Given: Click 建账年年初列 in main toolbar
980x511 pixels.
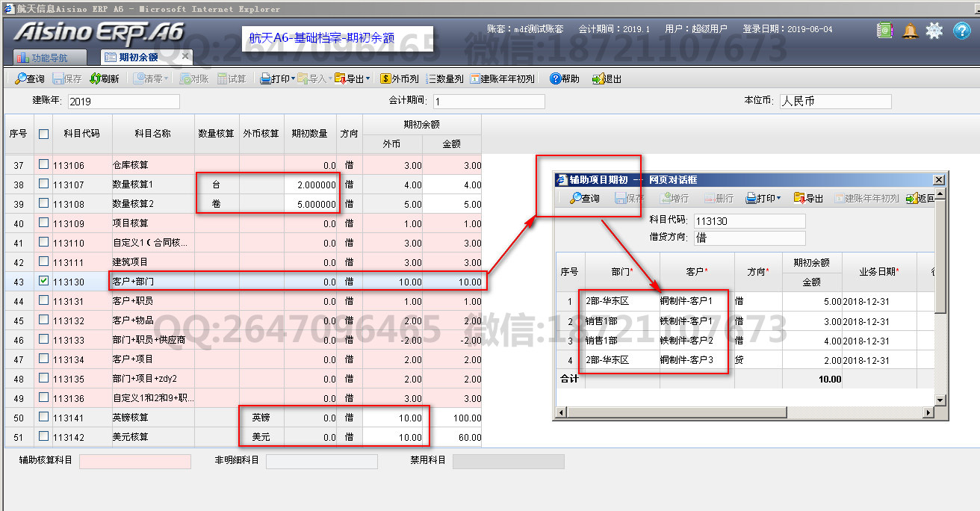Looking at the screenshot, I should click(x=502, y=78).
